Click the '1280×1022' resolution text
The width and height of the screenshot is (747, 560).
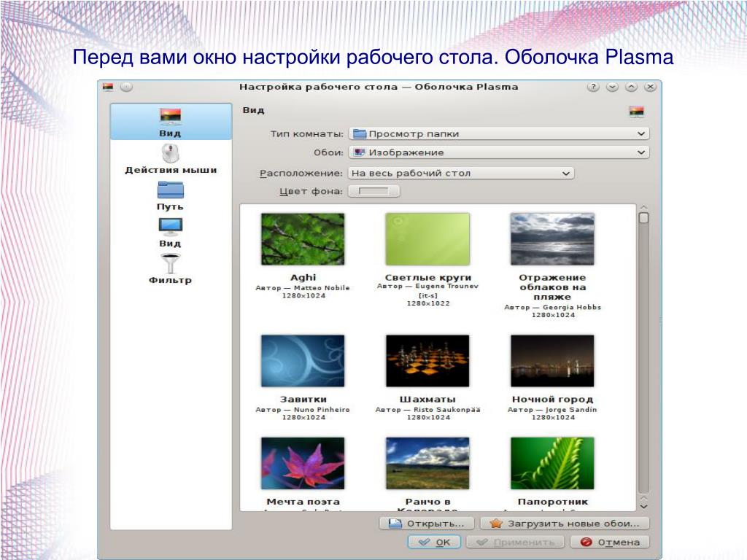click(427, 303)
